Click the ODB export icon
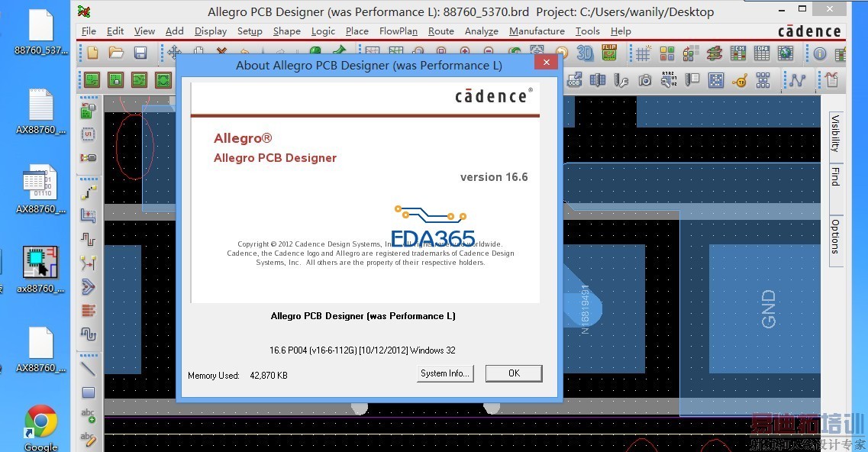Viewport: 868px width, 452px height. [x=574, y=80]
